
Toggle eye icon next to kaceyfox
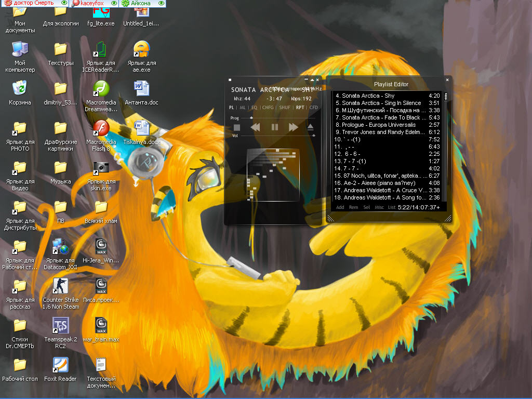pos(114,3)
